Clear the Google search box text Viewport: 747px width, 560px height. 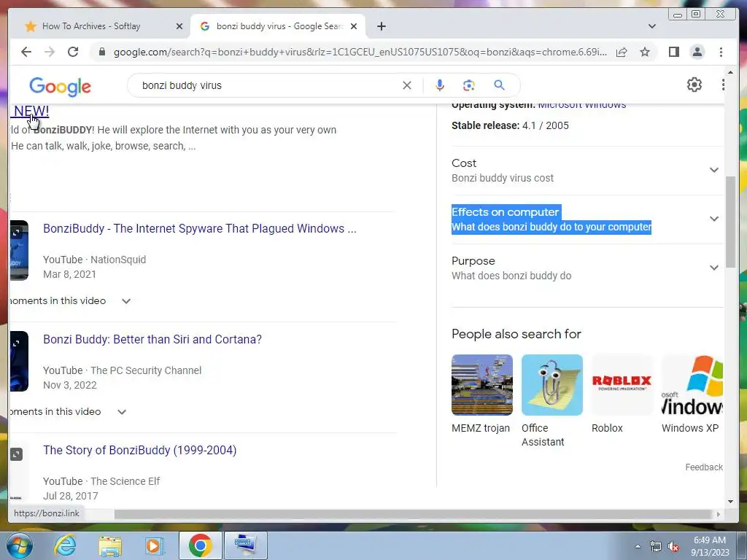click(407, 85)
